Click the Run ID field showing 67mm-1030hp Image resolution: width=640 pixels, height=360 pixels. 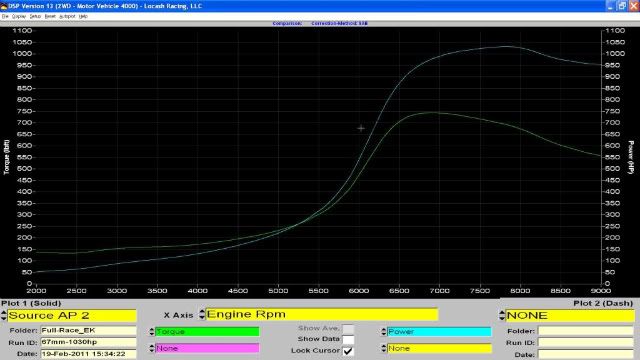(x=88, y=342)
